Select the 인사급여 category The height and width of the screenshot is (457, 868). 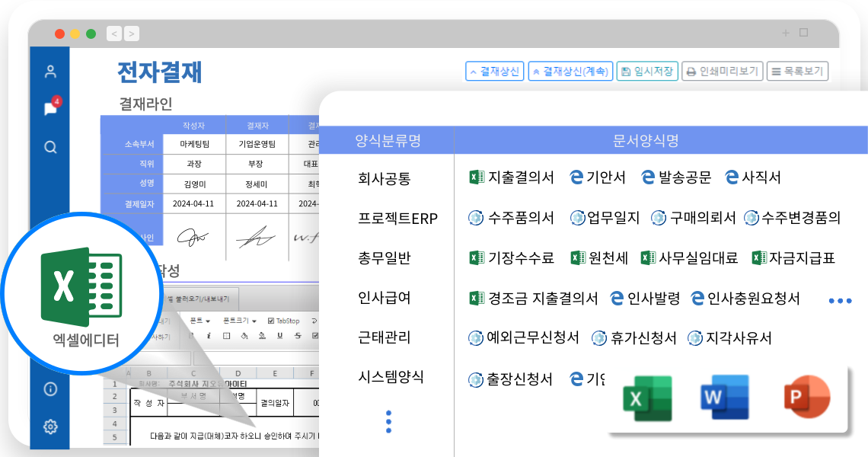pos(385,298)
